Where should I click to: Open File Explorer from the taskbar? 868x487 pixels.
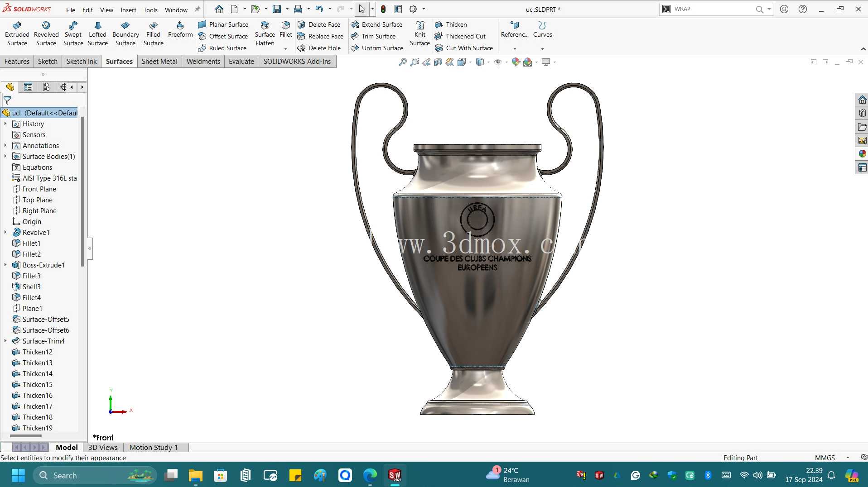tap(195, 475)
